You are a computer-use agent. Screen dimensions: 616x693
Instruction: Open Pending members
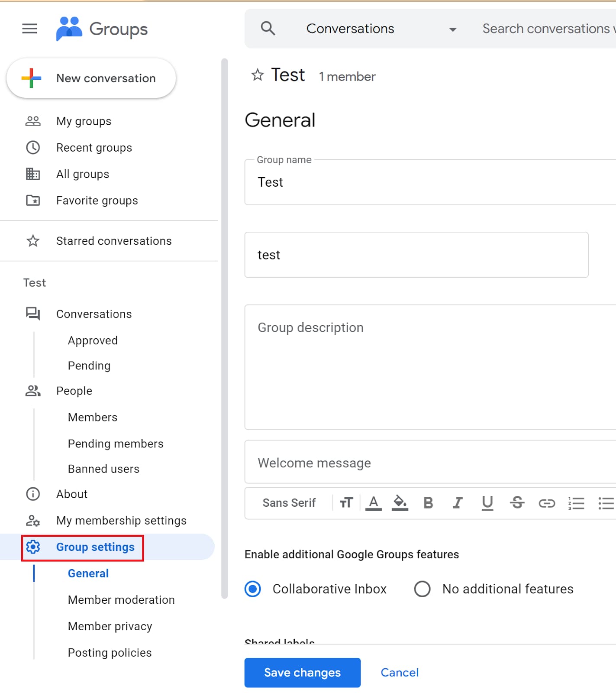pyautogui.click(x=116, y=444)
